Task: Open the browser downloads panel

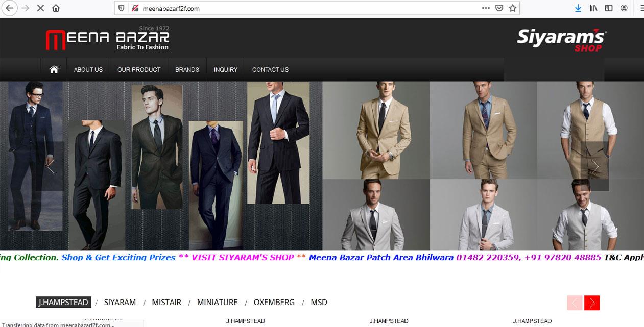Action: click(x=578, y=8)
